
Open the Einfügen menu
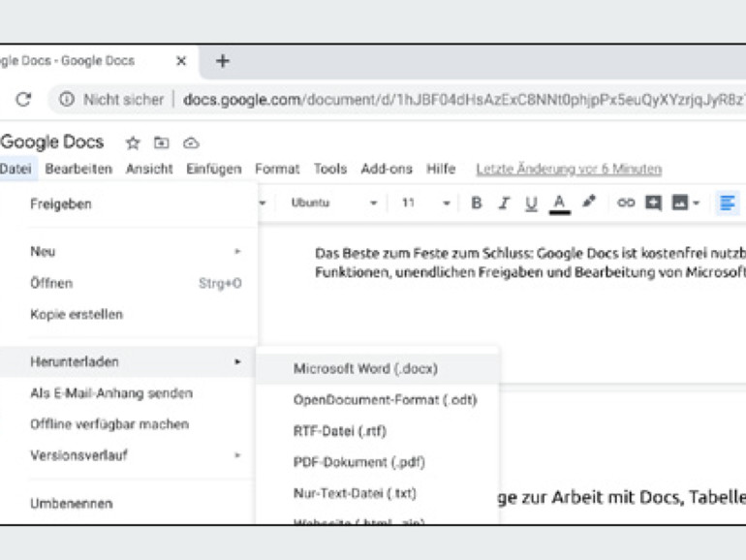[x=213, y=169]
